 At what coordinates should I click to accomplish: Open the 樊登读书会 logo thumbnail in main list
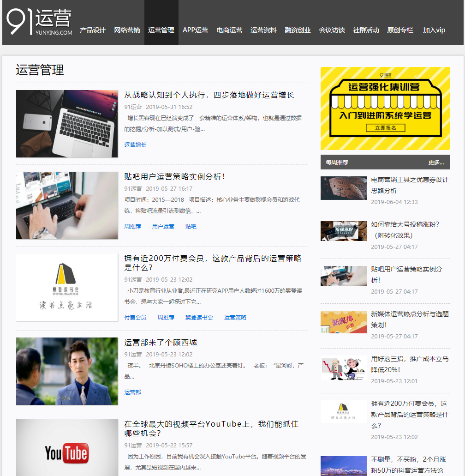pos(67,287)
